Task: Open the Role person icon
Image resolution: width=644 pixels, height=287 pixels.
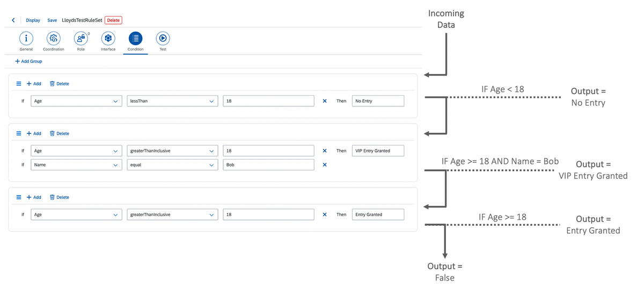Action: (x=80, y=38)
